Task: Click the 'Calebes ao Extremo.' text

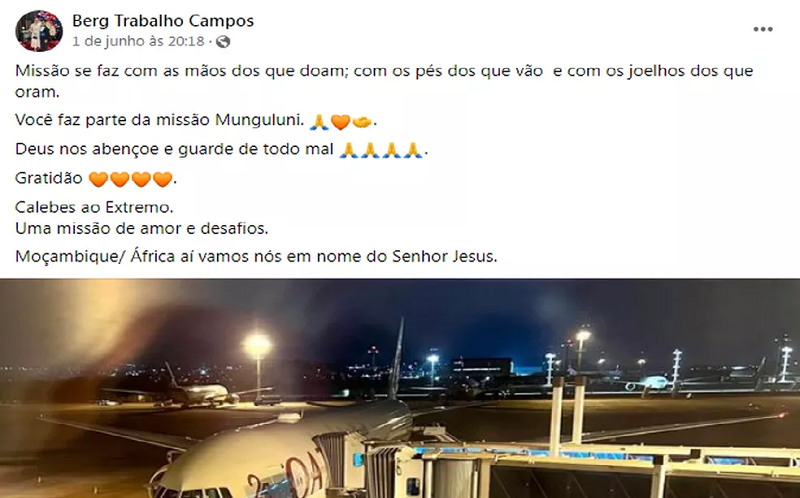Action: tap(94, 207)
